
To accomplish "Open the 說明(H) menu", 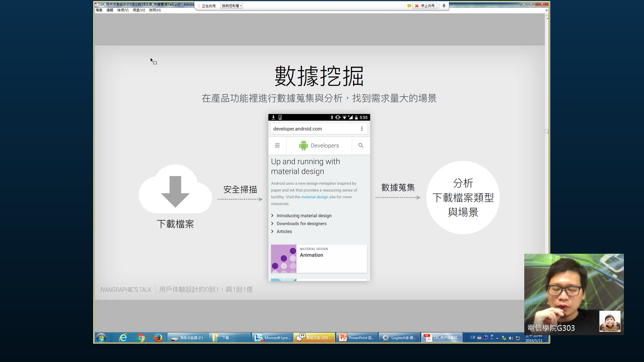I will tap(155, 10).
